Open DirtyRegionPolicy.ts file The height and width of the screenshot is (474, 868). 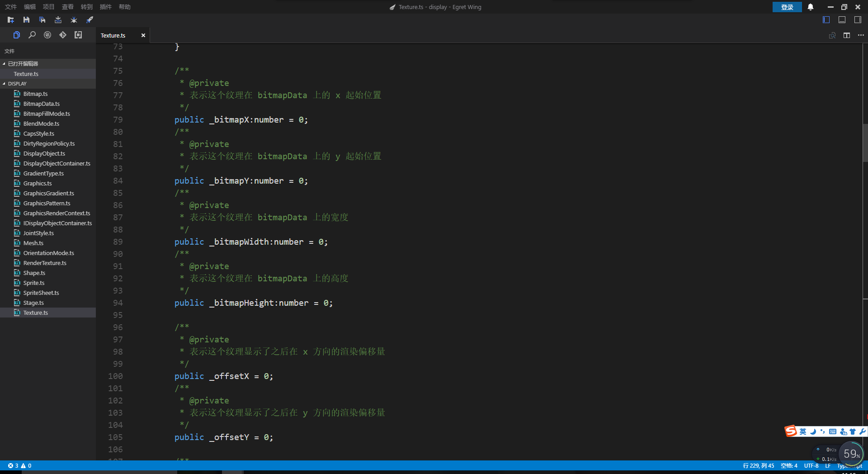47,143
